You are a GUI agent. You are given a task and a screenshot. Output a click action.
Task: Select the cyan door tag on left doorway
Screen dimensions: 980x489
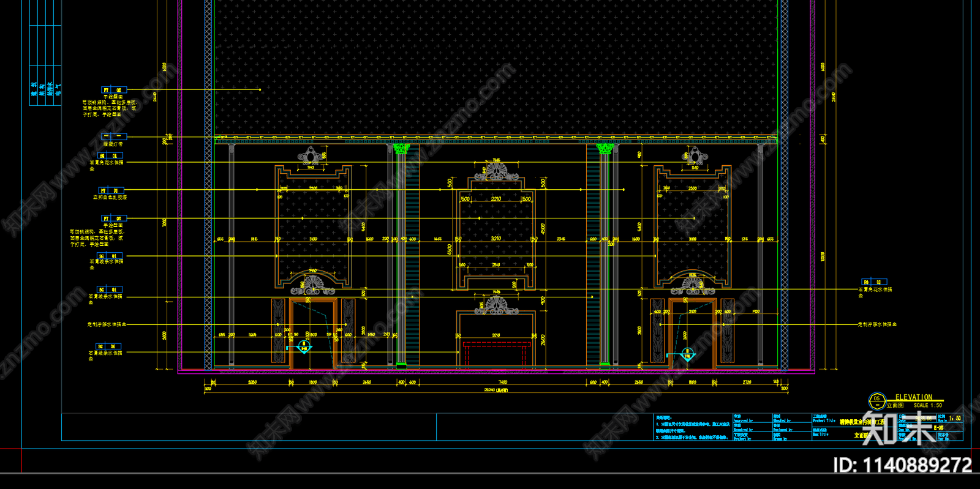click(x=304, y=348)
